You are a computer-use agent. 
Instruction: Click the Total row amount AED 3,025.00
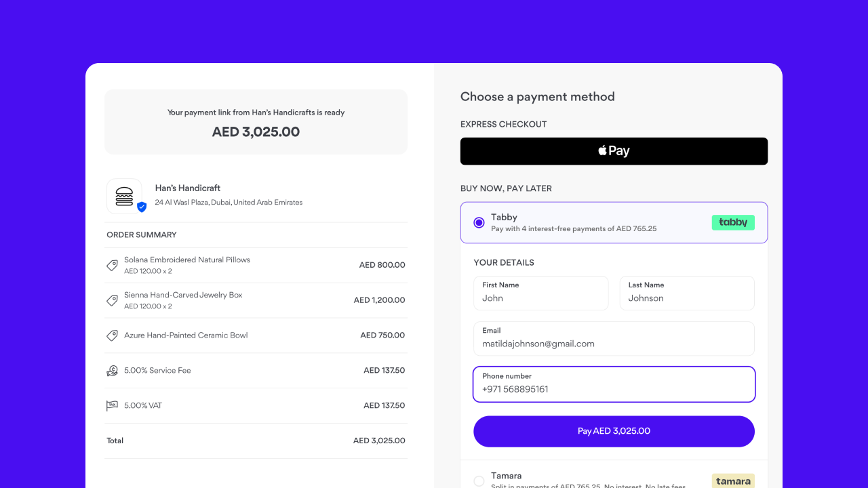(379, 441)
